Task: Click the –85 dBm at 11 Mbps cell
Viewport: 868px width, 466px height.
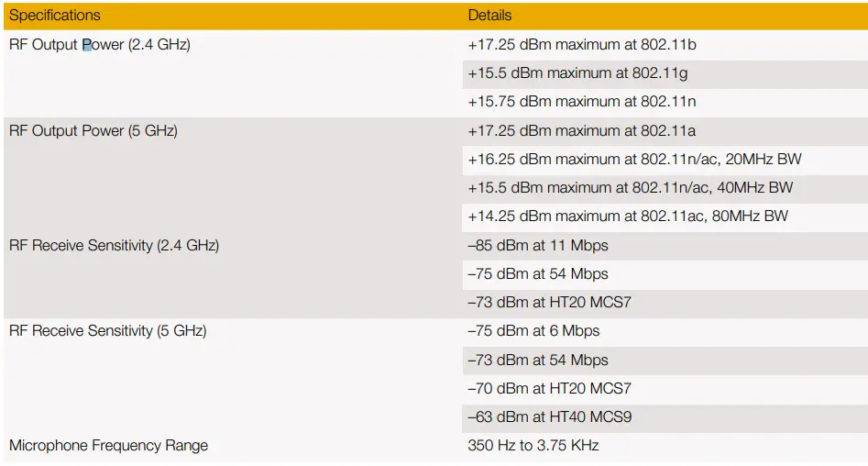Action: [538, 245]
